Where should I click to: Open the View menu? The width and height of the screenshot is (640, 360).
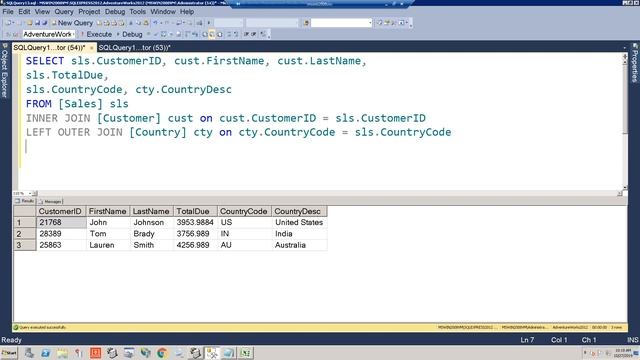point(42,11)
